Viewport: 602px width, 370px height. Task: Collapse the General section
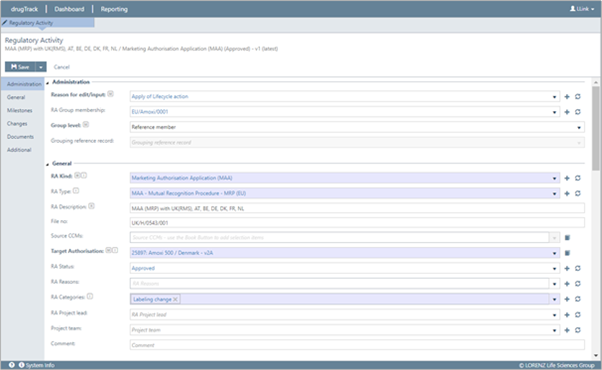point(48,164)
